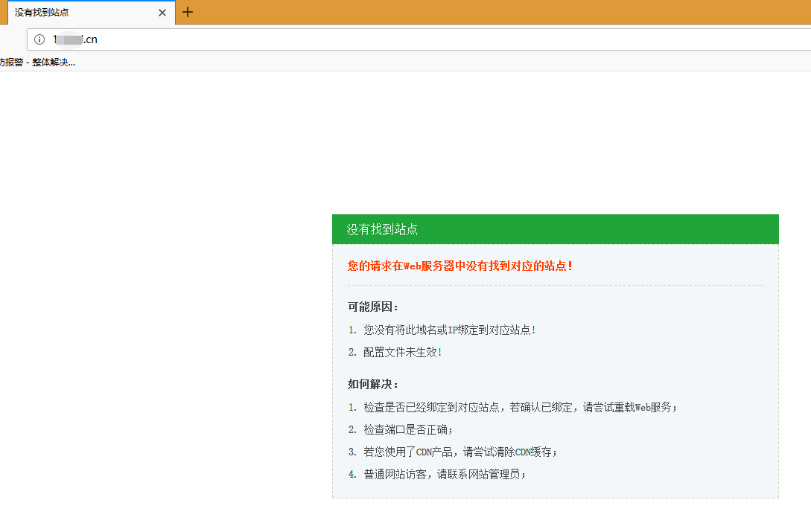Click the 如何解决 heading

(x=373, y=384)
